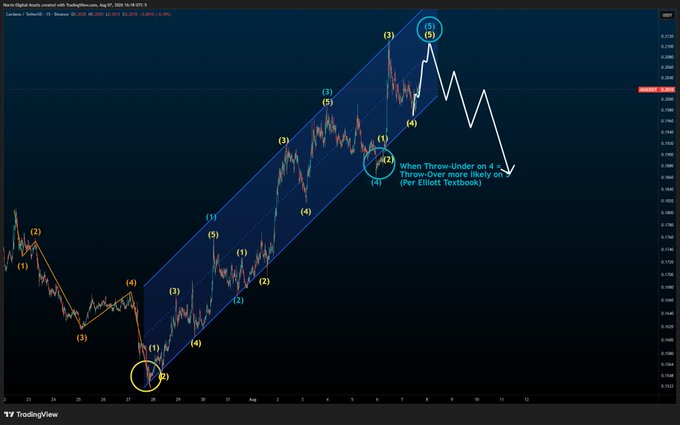Click the 0.1600 price axis label
This screenshot has width=680, height=425.
click(667, 340)
